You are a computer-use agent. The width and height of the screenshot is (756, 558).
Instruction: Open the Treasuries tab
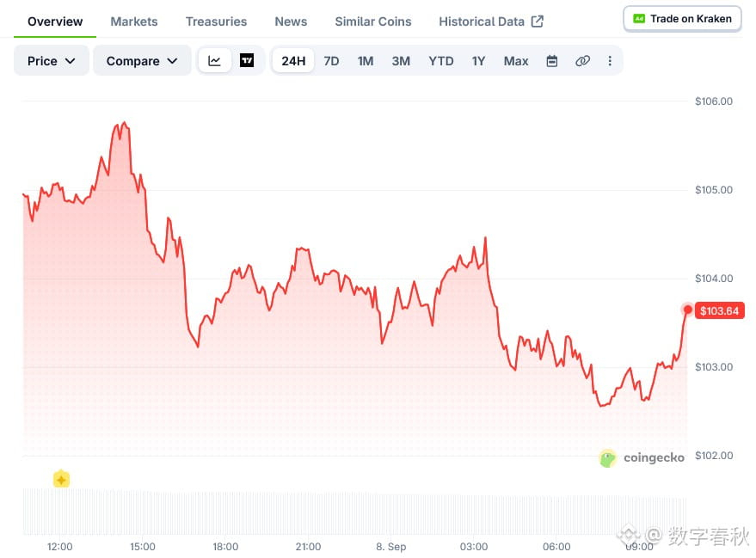coord(216,21)
